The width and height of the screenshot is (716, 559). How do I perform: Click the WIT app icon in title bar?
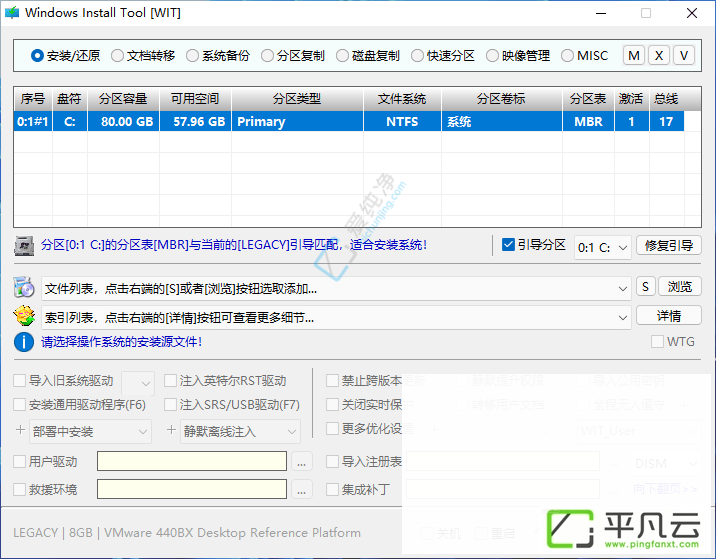coord(12,13)
